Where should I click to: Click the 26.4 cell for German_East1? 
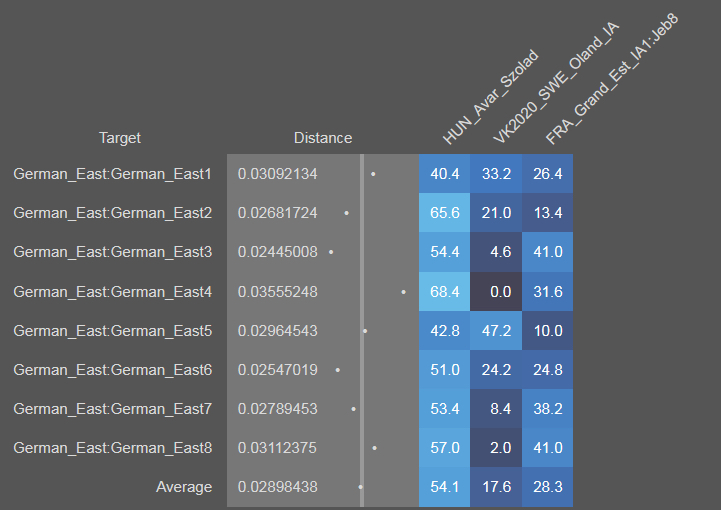tap(548, 174)
